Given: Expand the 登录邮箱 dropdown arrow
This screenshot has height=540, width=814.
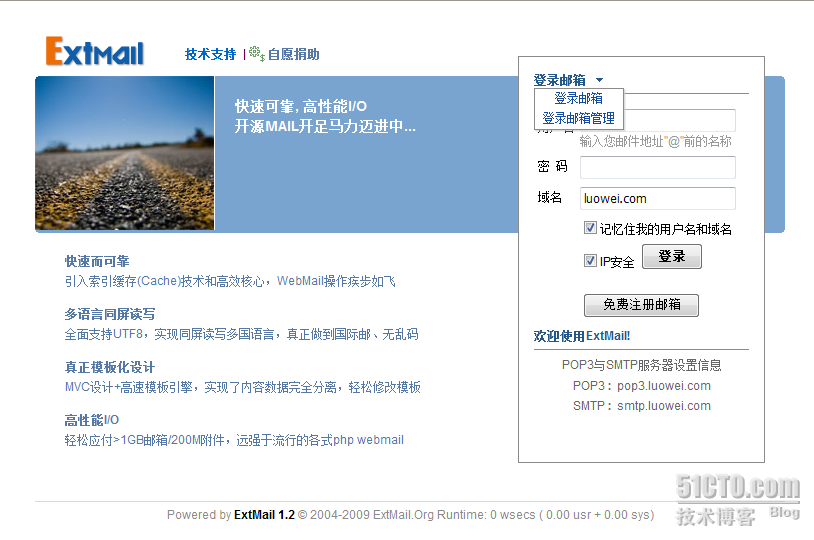Looking at the screenshot, I should tap(600, 80).
